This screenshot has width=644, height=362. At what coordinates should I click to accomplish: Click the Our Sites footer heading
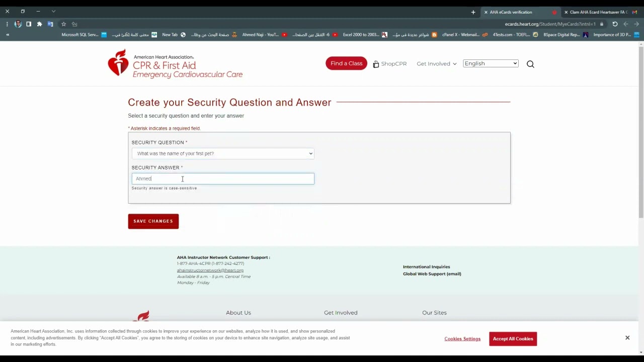click(434, 313)
